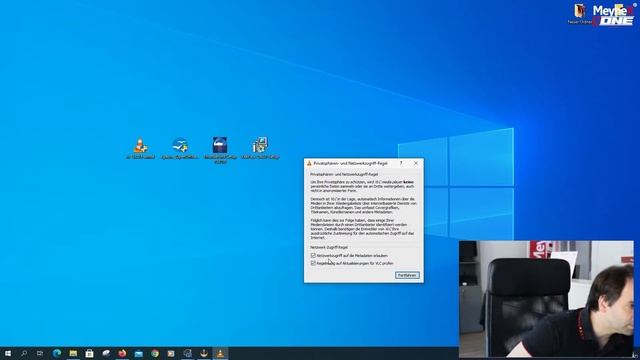The width and height of the screenshot is (640, 360).
Task: Launch Firefox from the taskbar
Action: coord(122,353)
